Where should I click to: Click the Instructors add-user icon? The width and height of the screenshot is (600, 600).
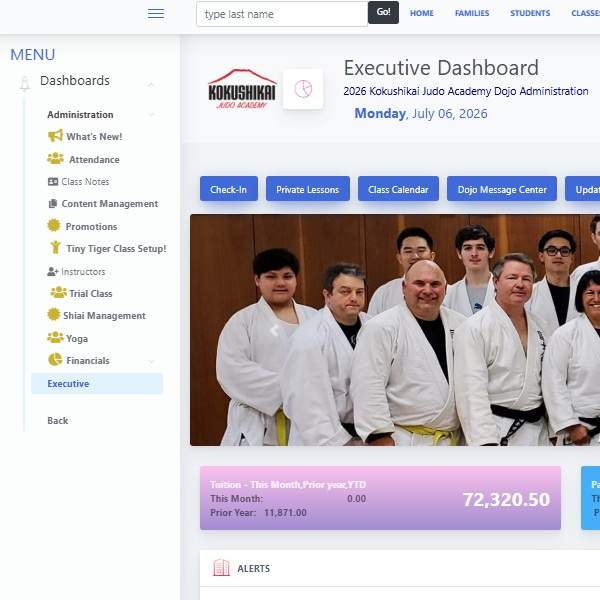[x=53, y=272]
